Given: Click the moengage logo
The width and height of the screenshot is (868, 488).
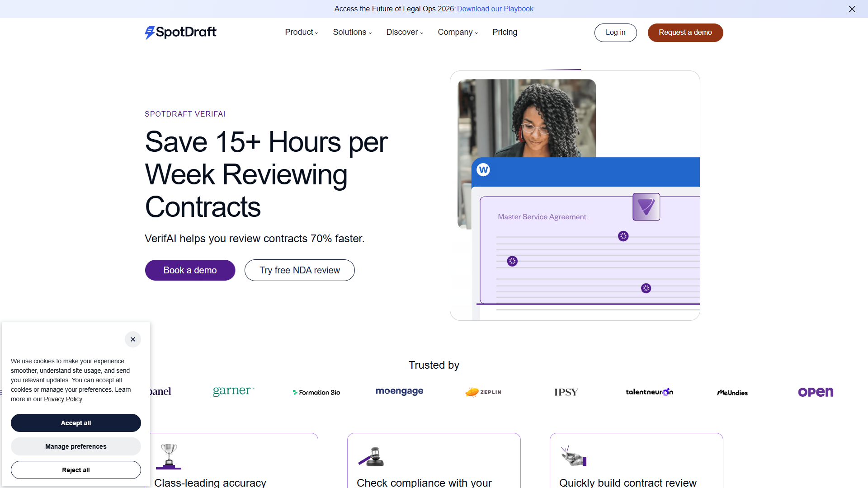Looking at the screenshot, I should pyautogui.click(x=400, y=391).
